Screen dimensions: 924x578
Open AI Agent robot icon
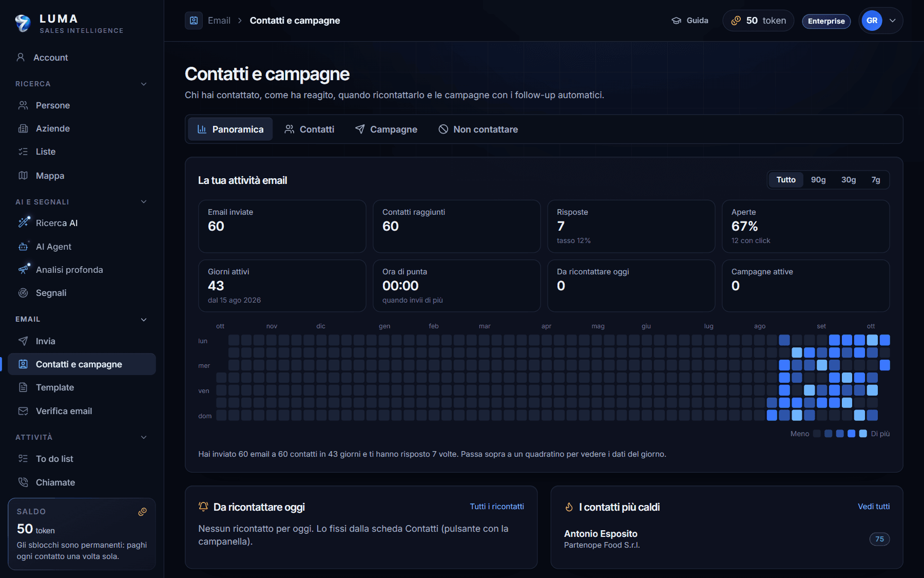click(23, 247)
